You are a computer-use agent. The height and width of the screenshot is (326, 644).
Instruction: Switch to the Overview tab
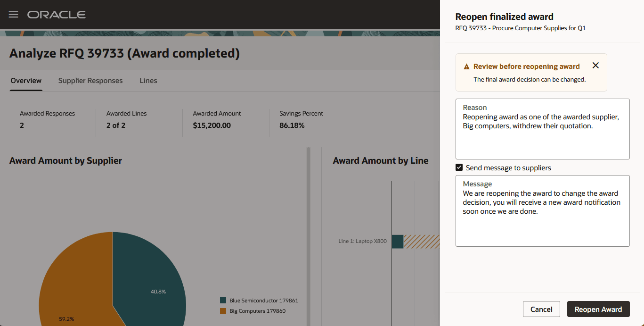click(26, 81)
